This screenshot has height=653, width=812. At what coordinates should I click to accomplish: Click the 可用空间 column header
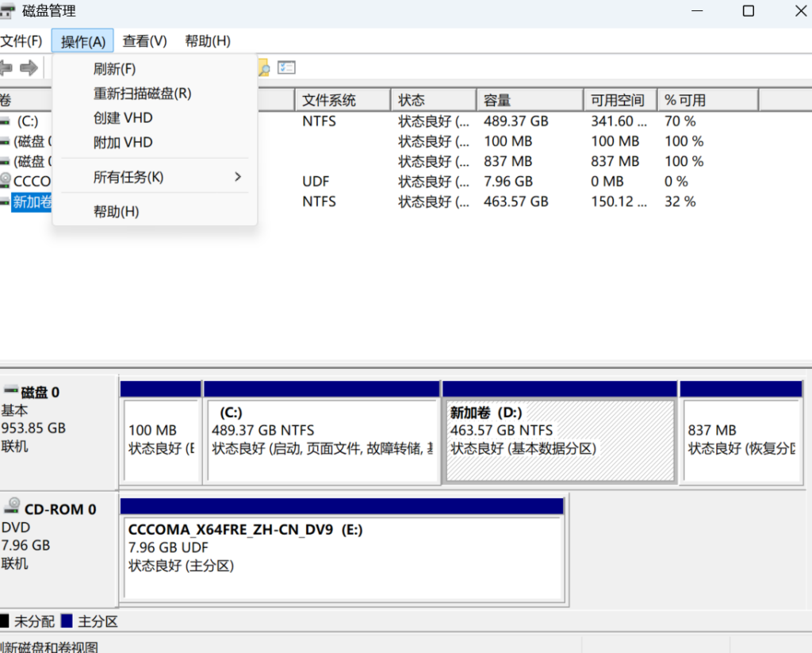(x=619, y=100)
